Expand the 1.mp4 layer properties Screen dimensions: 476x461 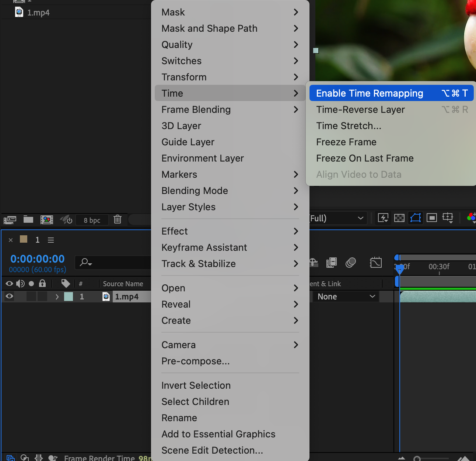pyautogui.click(x=57, y=297)
